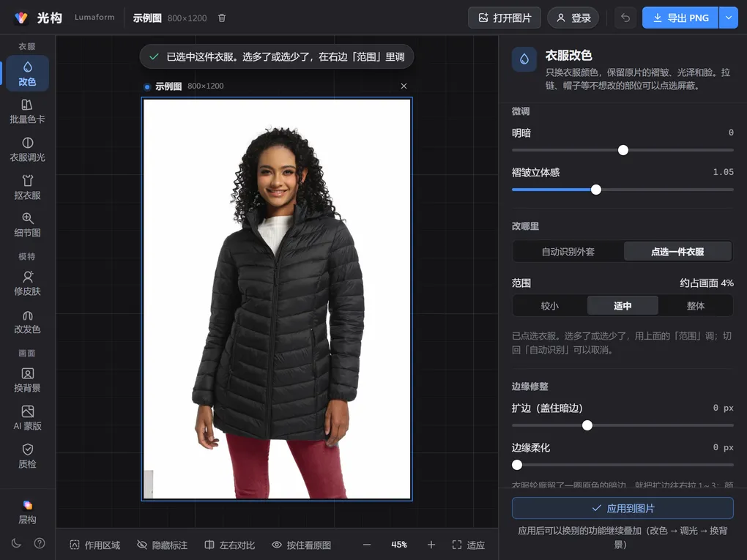Select the 改色 recolor tool
747x560 pixels.
pos(27,73)
